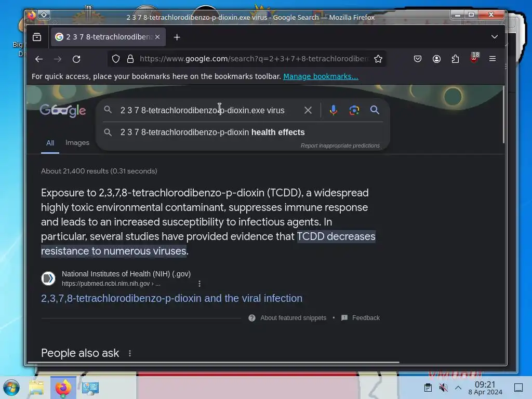Open Save to Pocket icon
Viewport: 532px width, 399px height.
[418, 59]
